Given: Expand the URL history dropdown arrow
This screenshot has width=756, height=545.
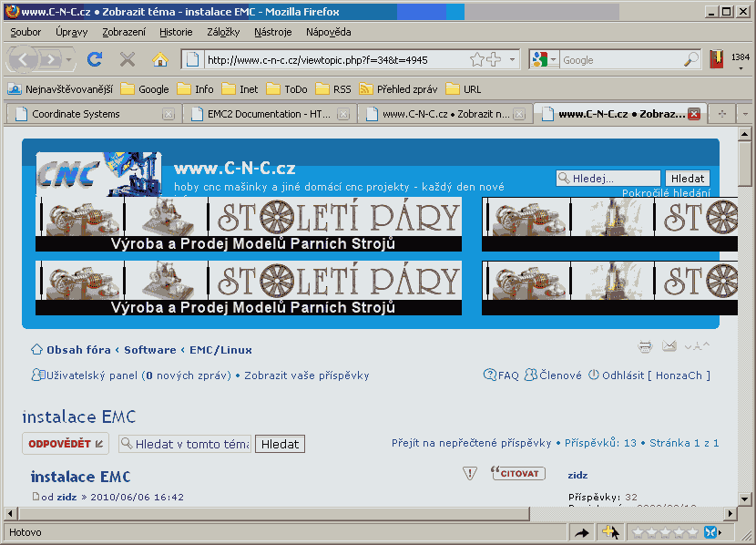Looking at the screenshot, I should [512, 59].
